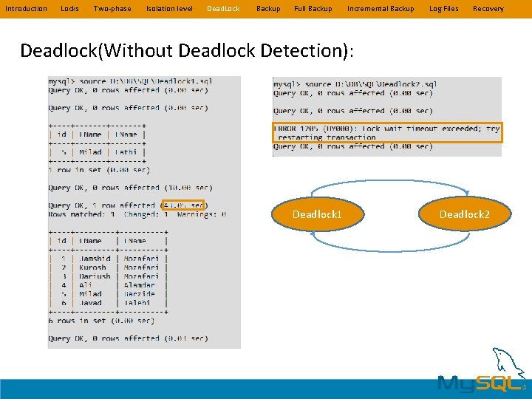Click the query line showing 10.00 sec
Screen dimensions: 532x399
(x=130, y=188)
